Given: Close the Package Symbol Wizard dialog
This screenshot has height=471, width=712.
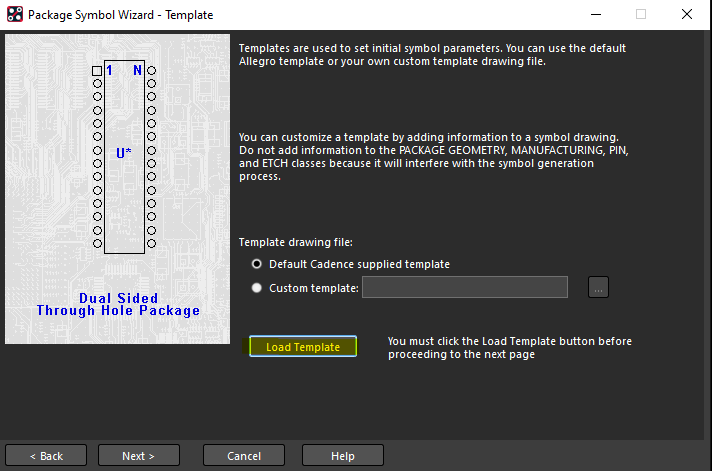Looking at the screenshot, I should (687, 14).
